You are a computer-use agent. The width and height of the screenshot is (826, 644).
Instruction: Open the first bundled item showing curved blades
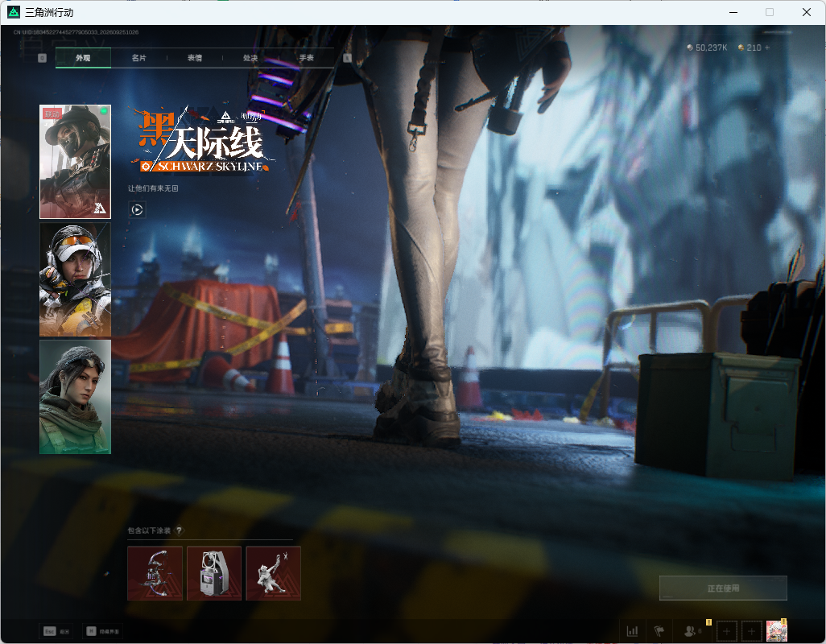click(155, 573)
